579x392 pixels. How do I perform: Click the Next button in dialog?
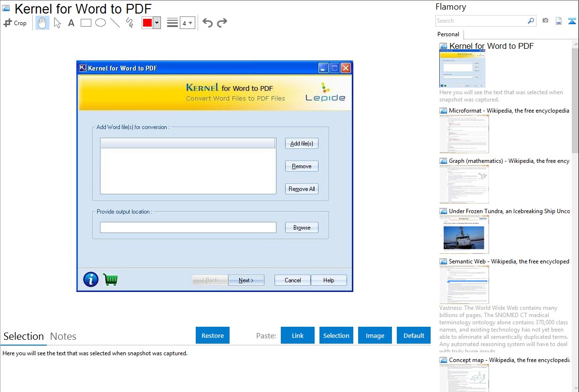[246, 280]
